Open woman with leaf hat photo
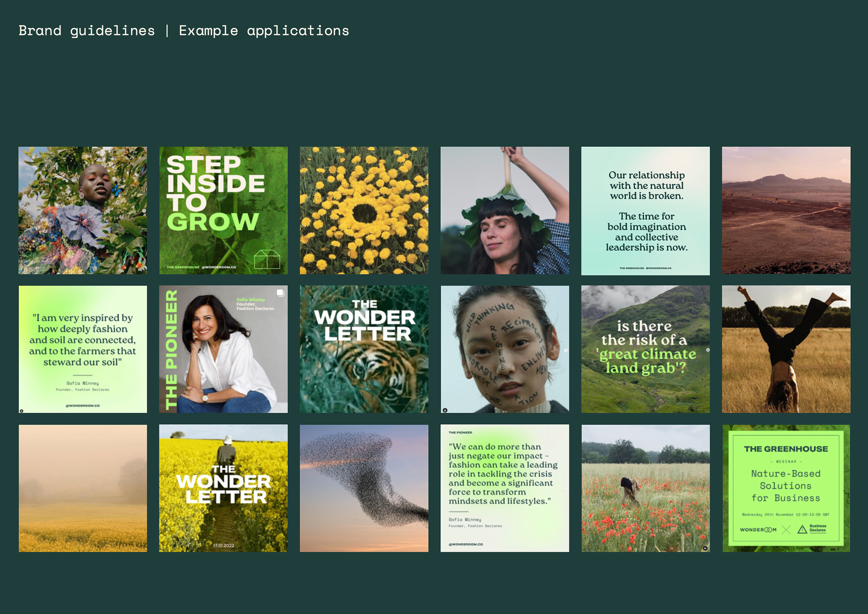The height and width of the screenshot is (614, 868). pyautogui.click(x=505, y=210)
